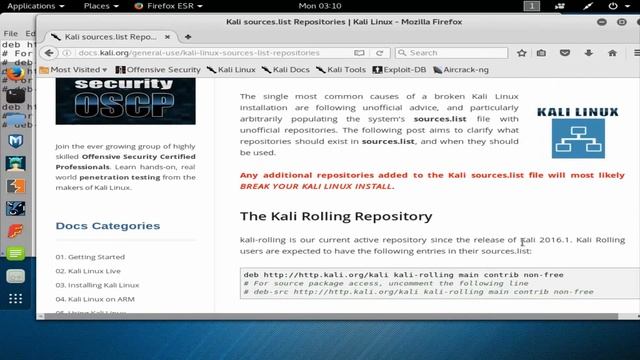Open the Places menu

point(101,6)
